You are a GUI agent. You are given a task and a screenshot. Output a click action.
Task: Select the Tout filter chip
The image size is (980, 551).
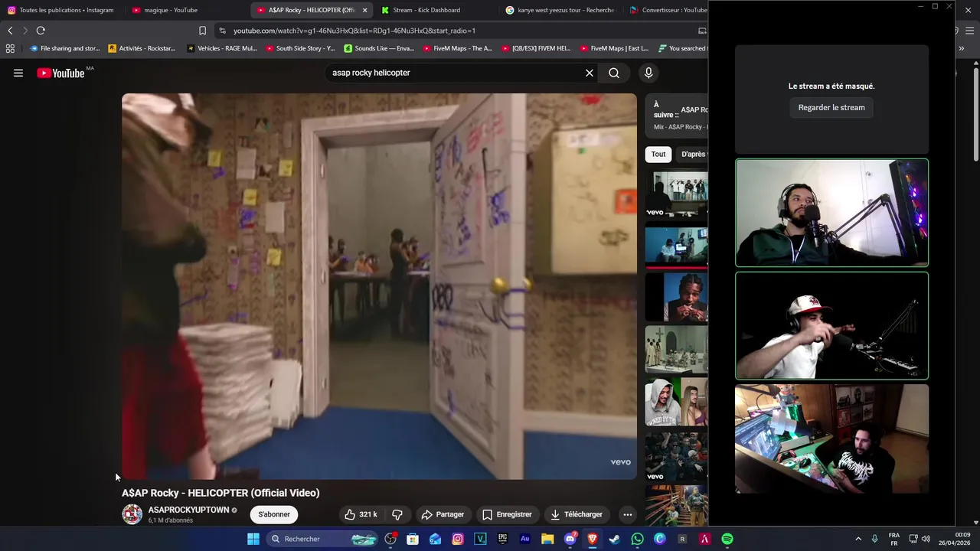(658, 154)
